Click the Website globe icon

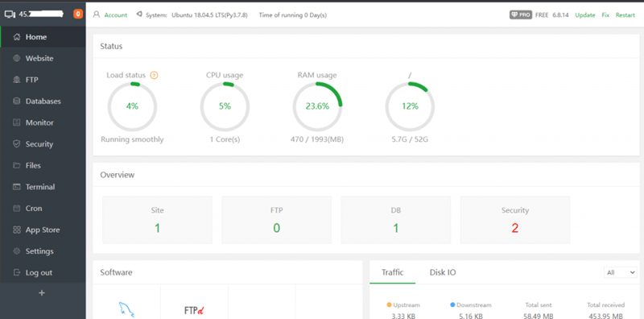coord(17,58)
